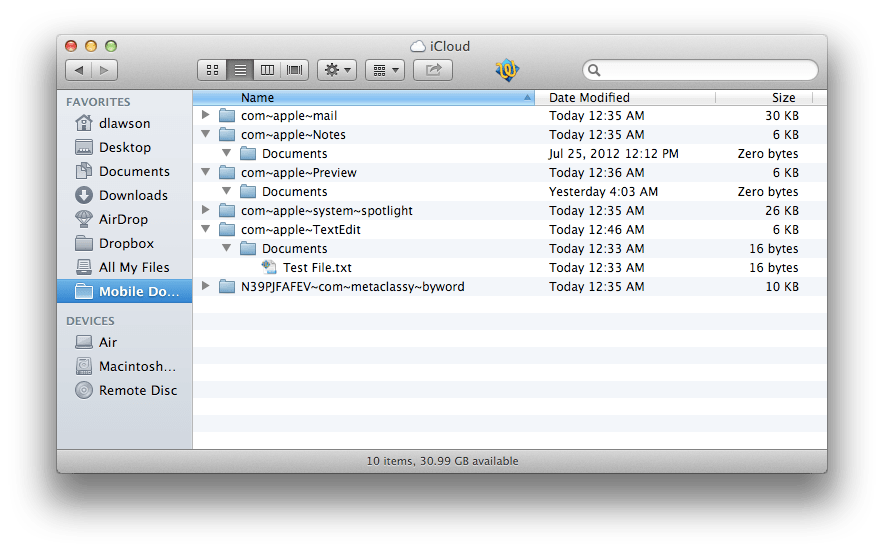Viewport: 884px width, 552px height.
Task: Switch to list view
Action: pyautogui.click(x=240, y=70)
